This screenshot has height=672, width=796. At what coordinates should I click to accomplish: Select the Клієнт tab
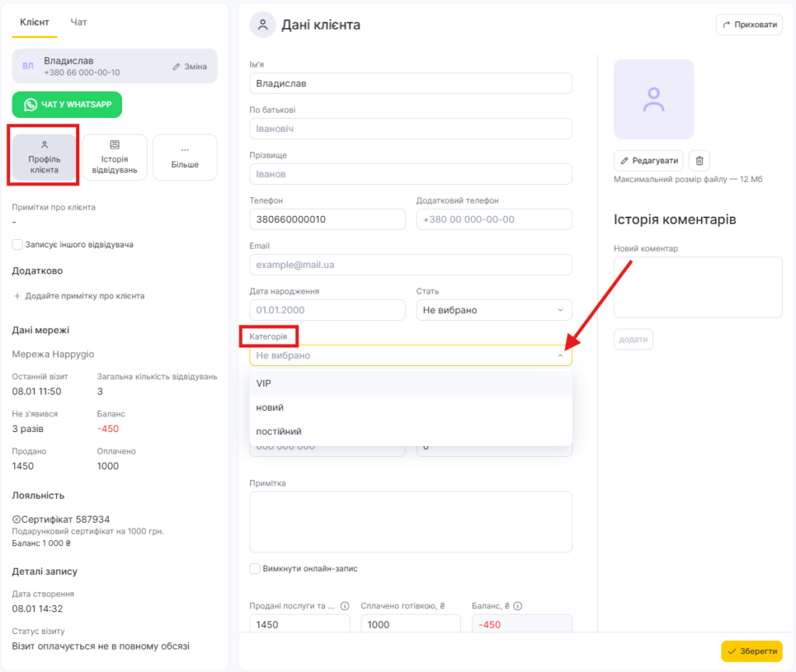tap(33, 23)
